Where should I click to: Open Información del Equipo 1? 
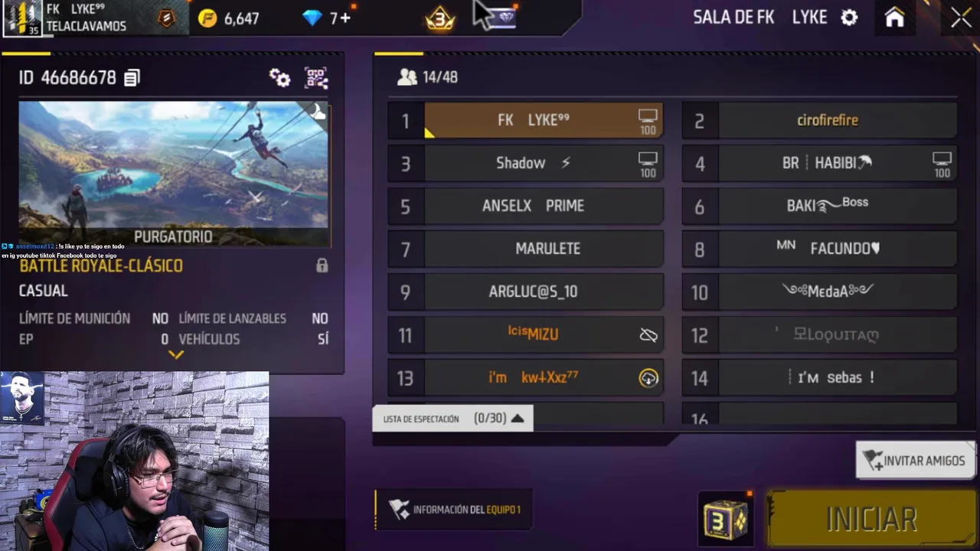(455, 510)
